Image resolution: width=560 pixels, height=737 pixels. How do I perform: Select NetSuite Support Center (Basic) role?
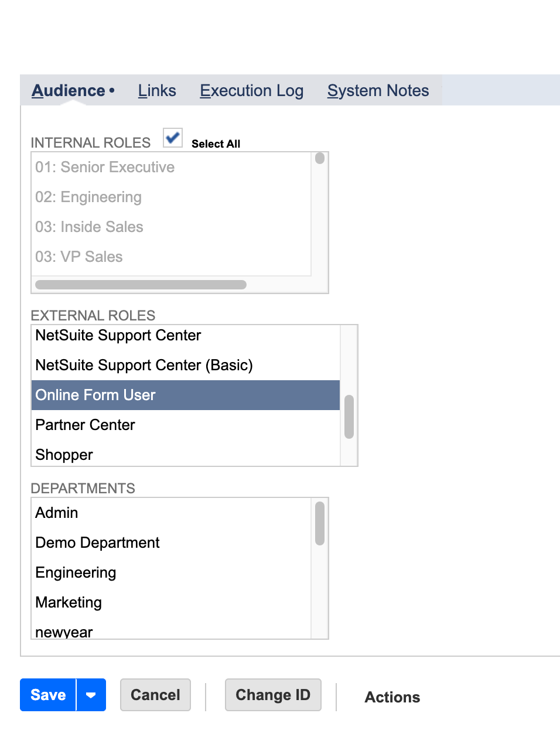tap(144, 365)
